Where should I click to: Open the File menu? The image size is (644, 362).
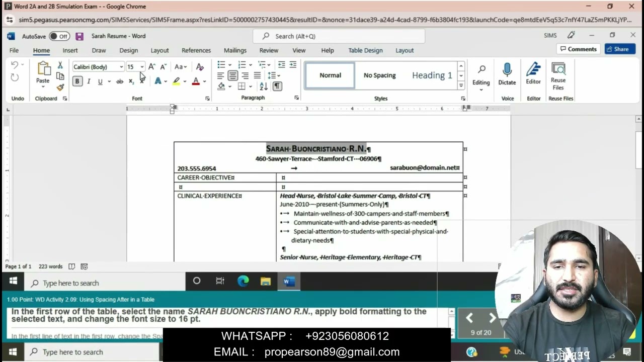(14, 50)
